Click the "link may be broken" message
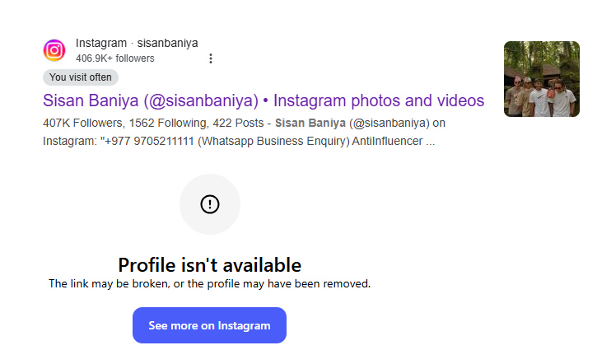The width and height of the screenshot is (597, 364). pyautogui.click(x=209, y=284)
